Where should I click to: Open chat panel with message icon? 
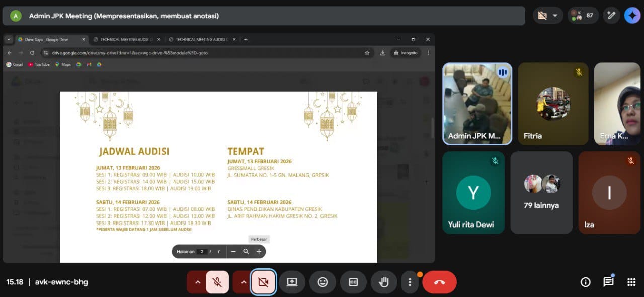(608, 282)
